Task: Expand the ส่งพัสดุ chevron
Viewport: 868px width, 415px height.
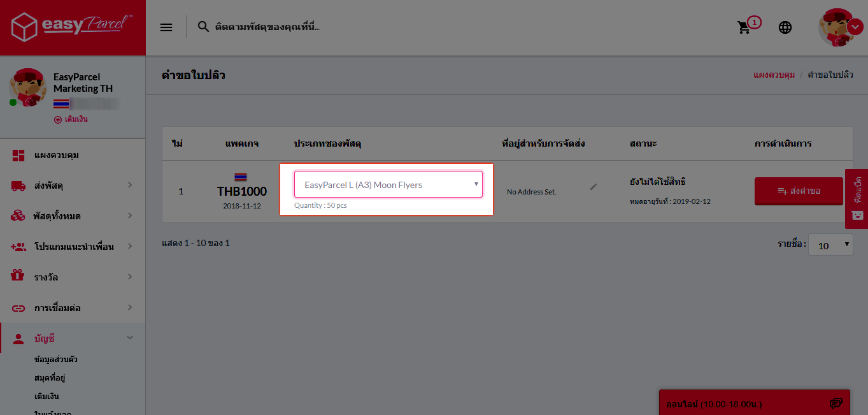Action: tap(130, 185)
